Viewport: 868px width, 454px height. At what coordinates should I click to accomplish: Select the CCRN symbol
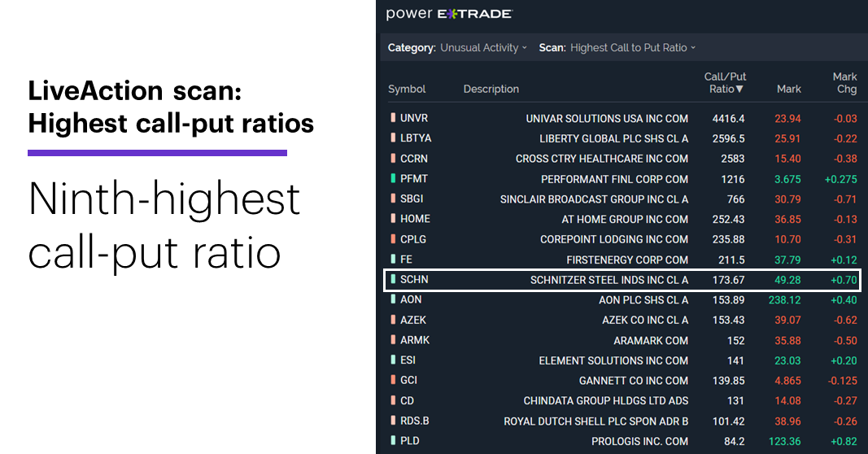click(414, 159)
